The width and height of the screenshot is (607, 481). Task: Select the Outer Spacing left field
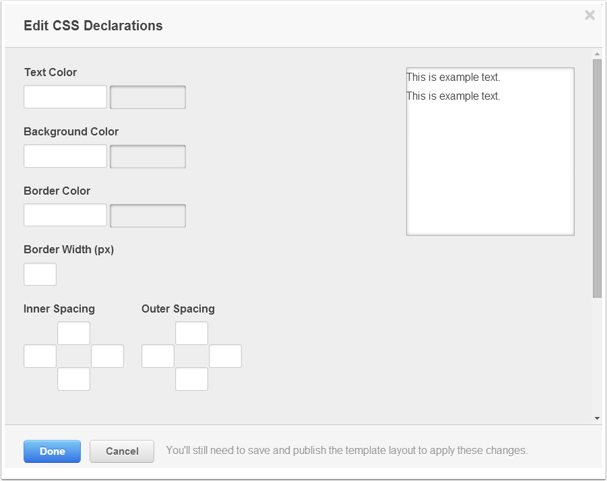(158, 356)
